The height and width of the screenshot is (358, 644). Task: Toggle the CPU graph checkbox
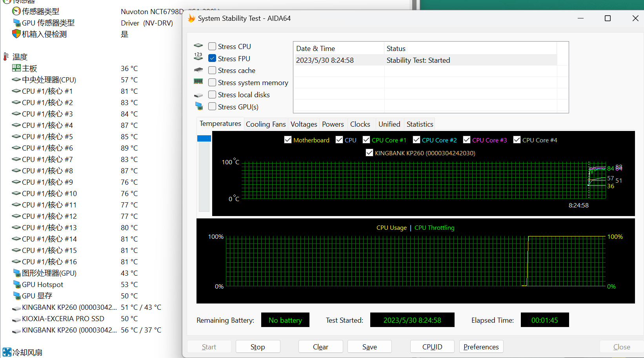point(339,140)
